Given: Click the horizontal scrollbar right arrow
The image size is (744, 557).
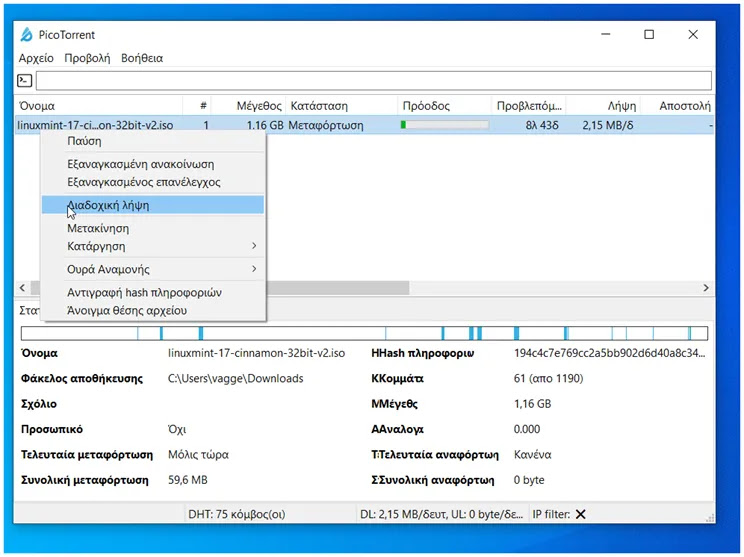Looking at the screenshot, I should (706, 288).
